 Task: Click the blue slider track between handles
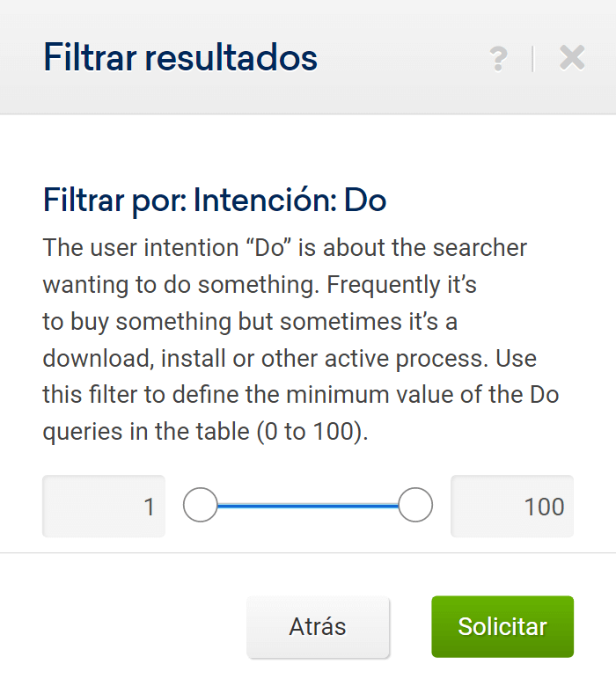(x=308, y=506)
